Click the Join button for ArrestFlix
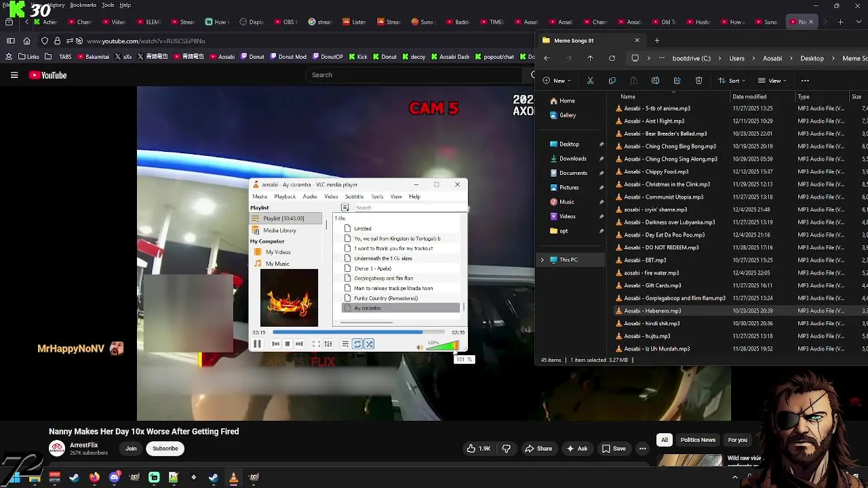 (131, 449)
